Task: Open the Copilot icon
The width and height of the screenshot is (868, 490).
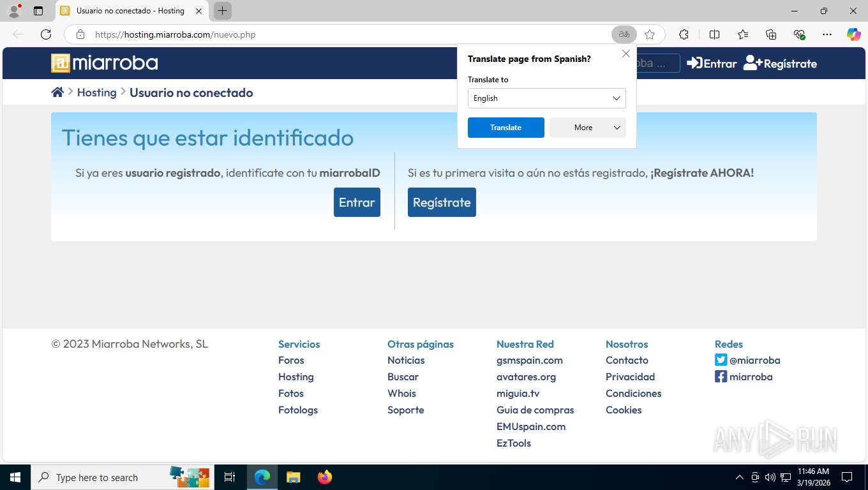Action: (x=854, y=34)
